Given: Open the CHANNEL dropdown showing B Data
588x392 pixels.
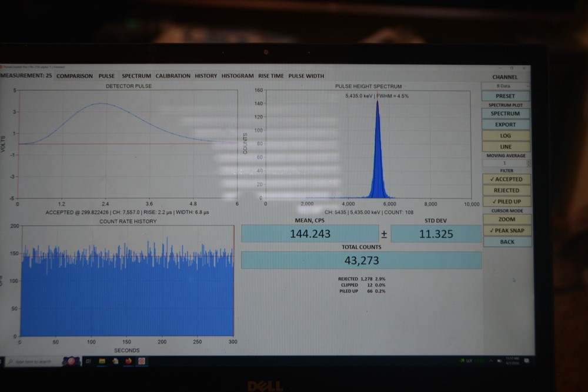Looking at the screenshot, I should tap(505, 86).
